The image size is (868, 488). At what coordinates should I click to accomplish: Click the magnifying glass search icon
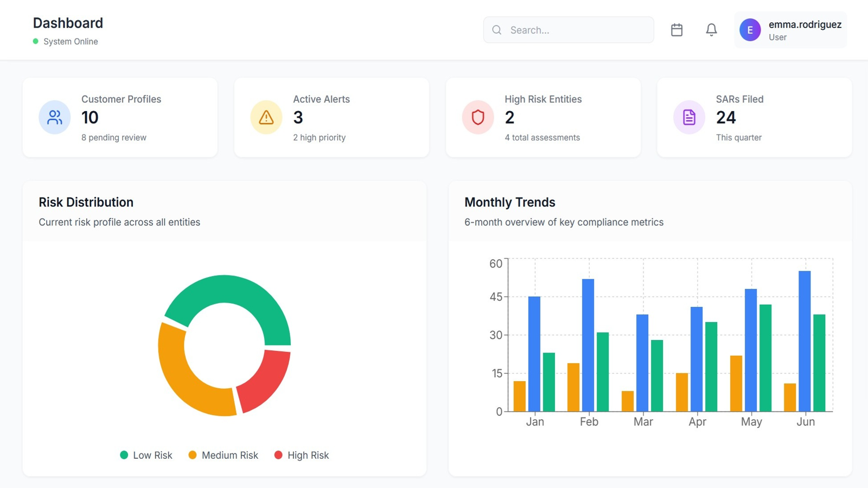coord(497,30)
